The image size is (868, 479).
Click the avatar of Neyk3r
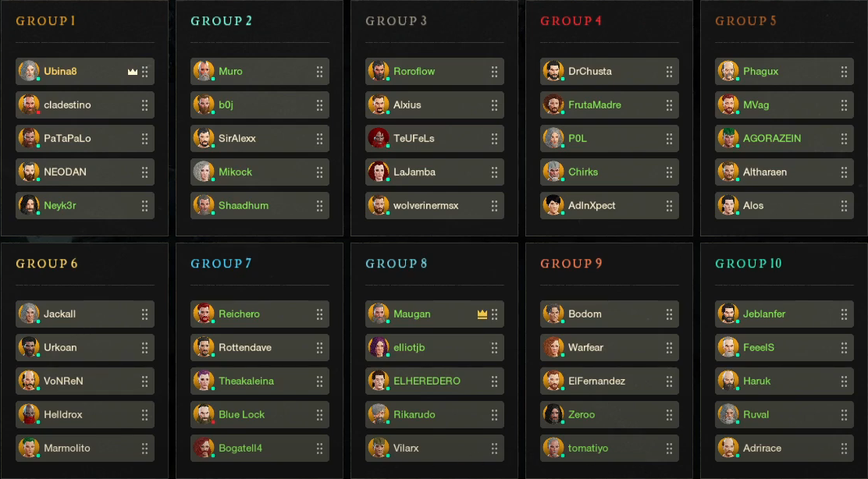click(x=29, y=205)
